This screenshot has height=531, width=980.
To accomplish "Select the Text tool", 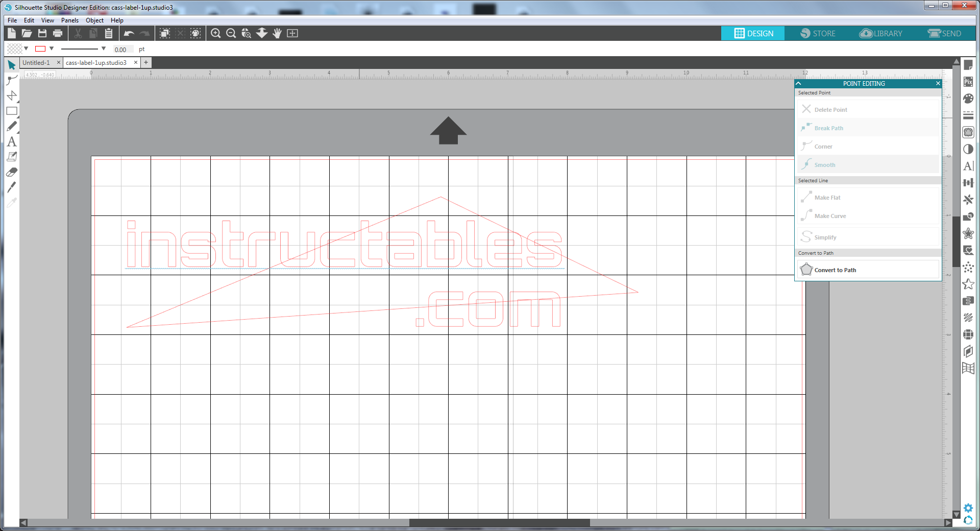I will 12,141.
